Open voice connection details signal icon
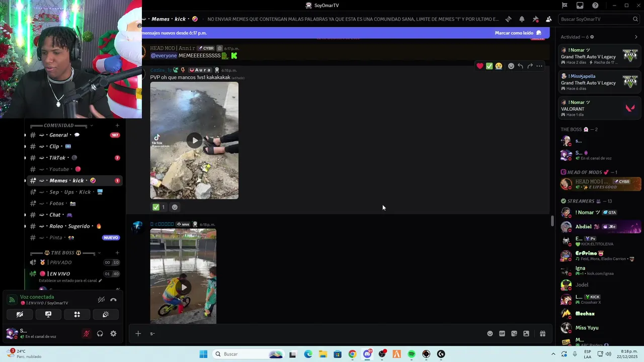Screen dimensions: 644x362 [x=12, y=300]
